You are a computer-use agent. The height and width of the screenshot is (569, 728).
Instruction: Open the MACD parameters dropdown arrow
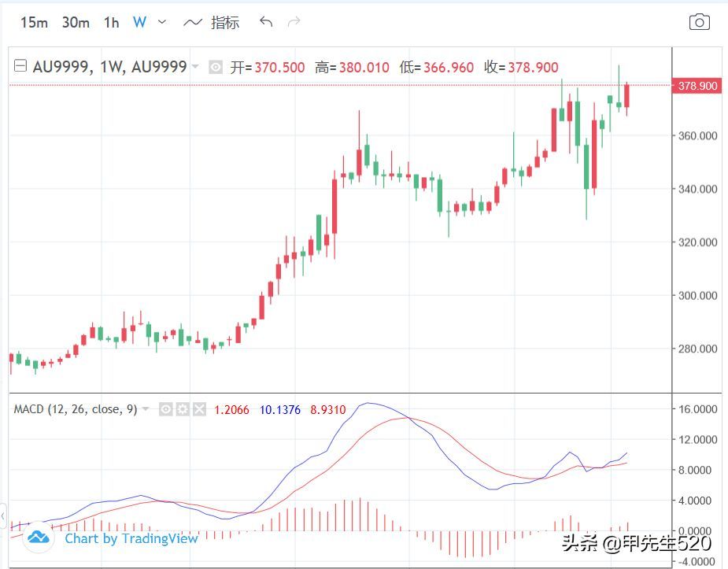click(146, 409)
